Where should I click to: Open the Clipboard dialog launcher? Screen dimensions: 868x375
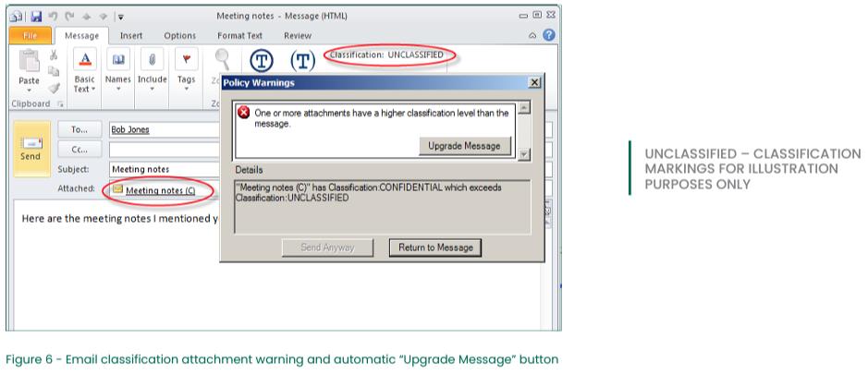click(60, 104)
